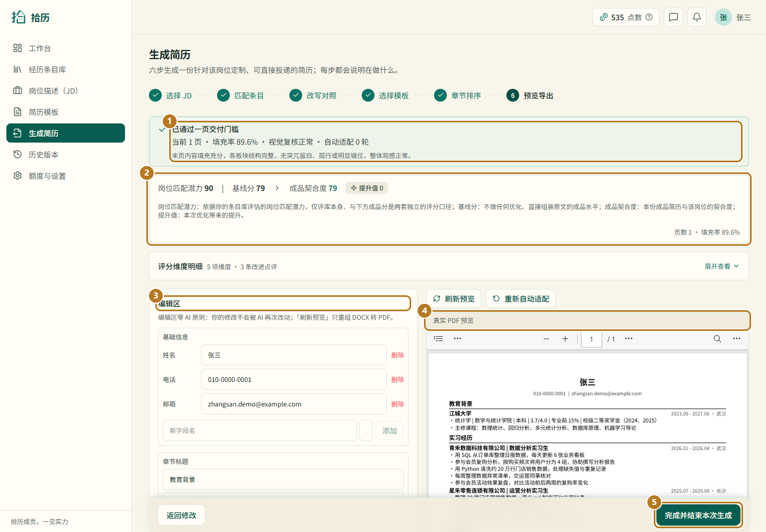Select 生成简历 in the sidebar

65,133
